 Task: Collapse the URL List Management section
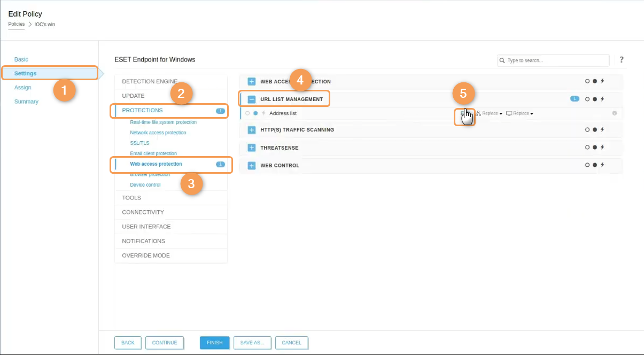(251, 99)
